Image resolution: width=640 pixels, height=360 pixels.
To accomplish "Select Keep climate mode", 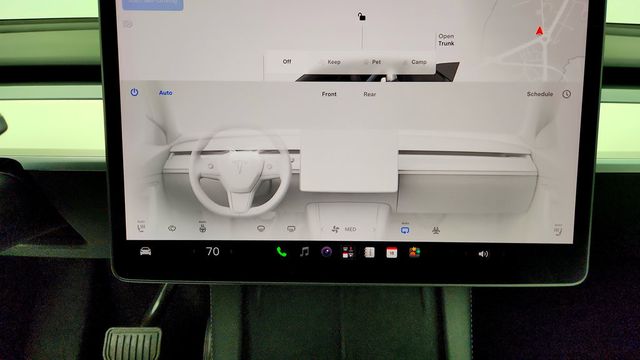I will point(334,62).
